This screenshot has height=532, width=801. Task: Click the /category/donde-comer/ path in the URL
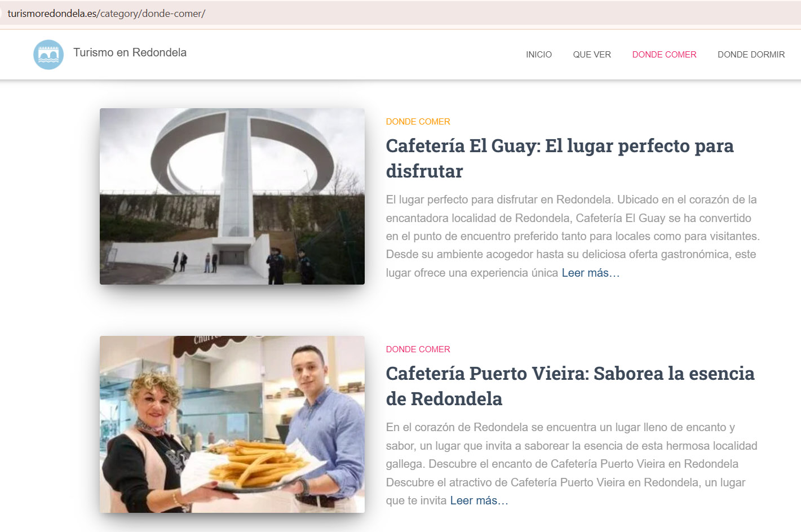coord(152,14)
